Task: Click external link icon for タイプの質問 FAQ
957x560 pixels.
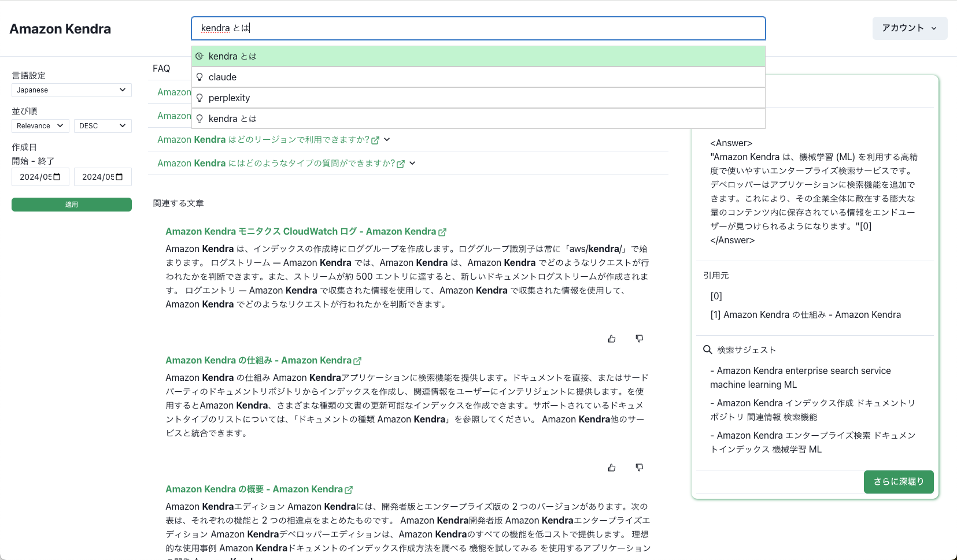Action: tap(401, 164)
